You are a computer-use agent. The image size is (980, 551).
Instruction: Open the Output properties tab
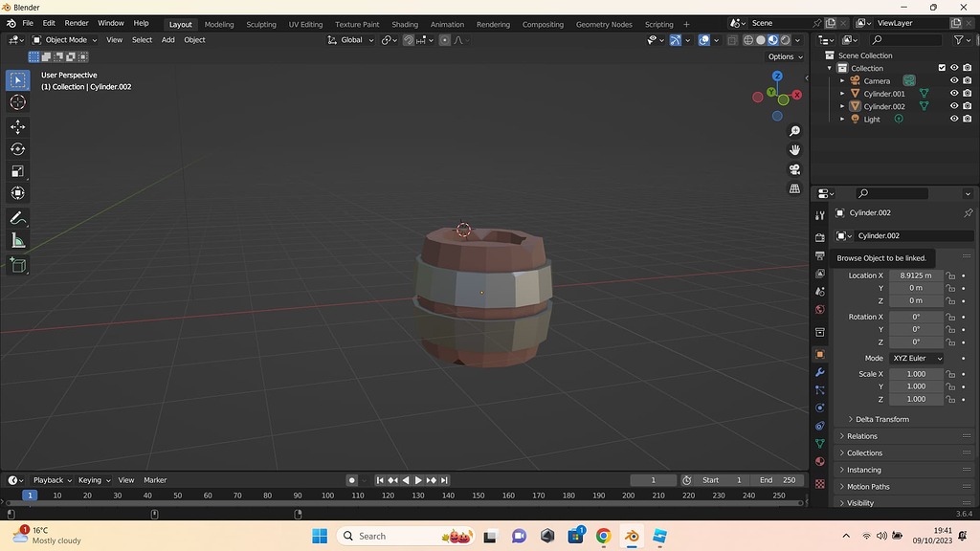[x=820, y=255]
